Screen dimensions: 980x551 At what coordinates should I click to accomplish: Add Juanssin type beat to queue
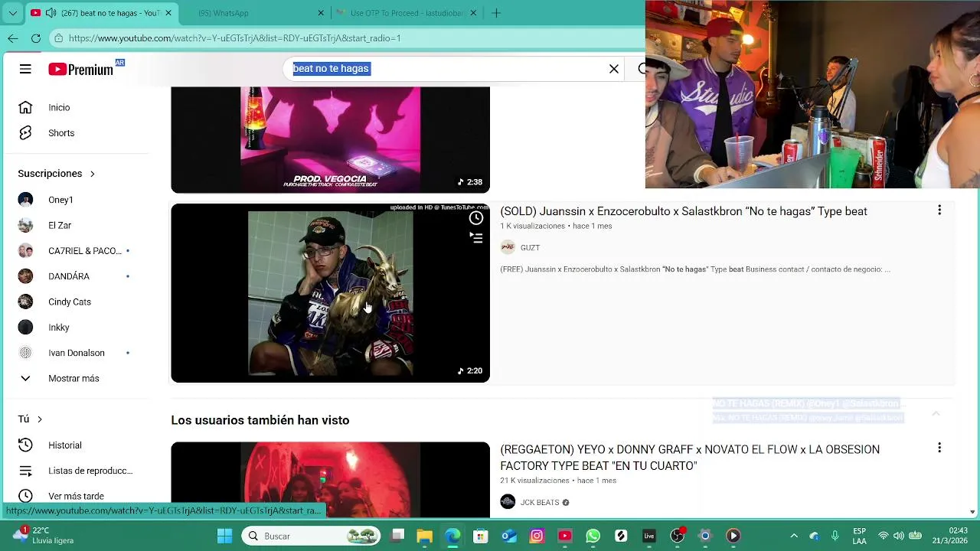[476, 238]
